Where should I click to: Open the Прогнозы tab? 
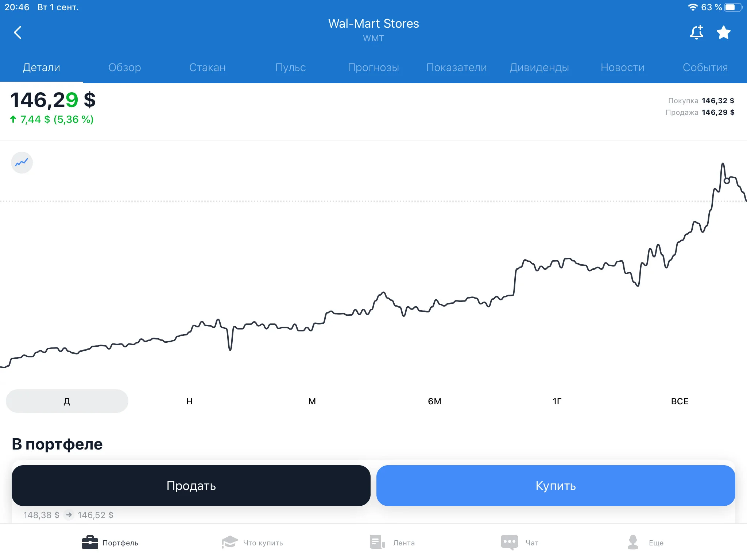373,67
